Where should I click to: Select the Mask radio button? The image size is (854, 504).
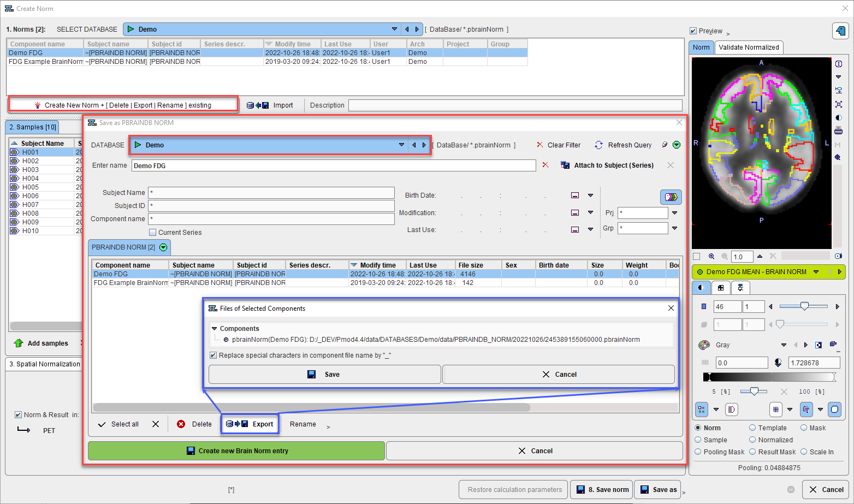(804, 428)
